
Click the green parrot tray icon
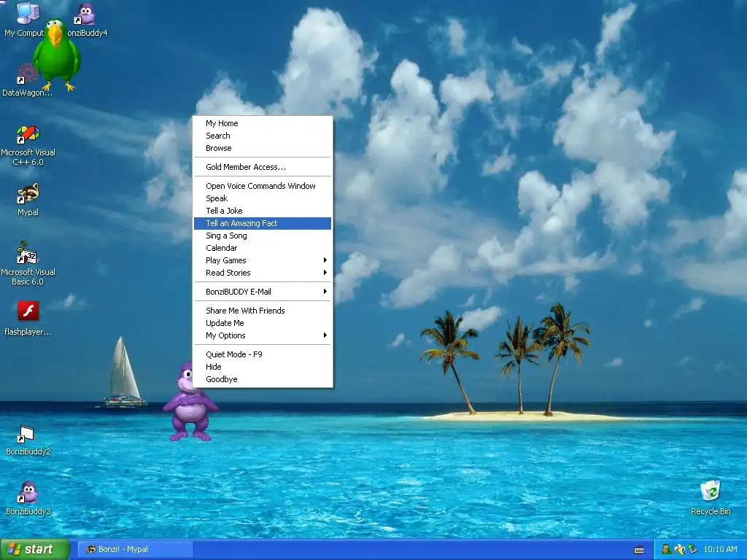tap(667, 549)
